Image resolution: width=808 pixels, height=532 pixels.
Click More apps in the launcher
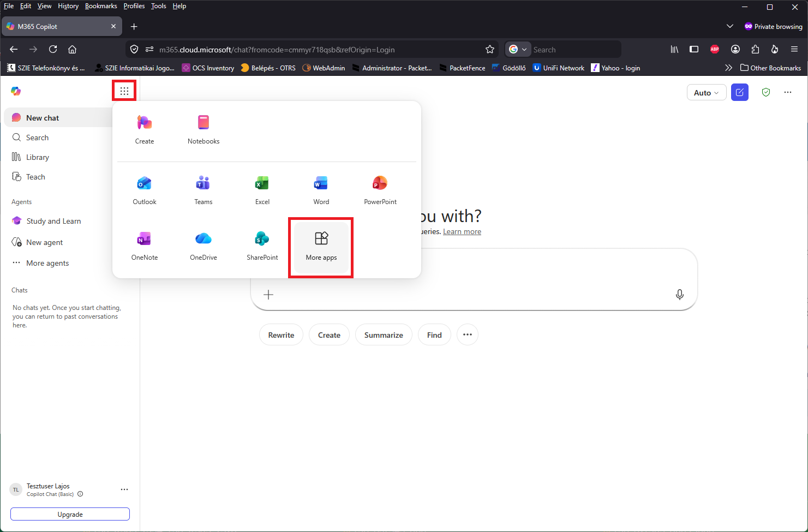click(x=321, y=247)
